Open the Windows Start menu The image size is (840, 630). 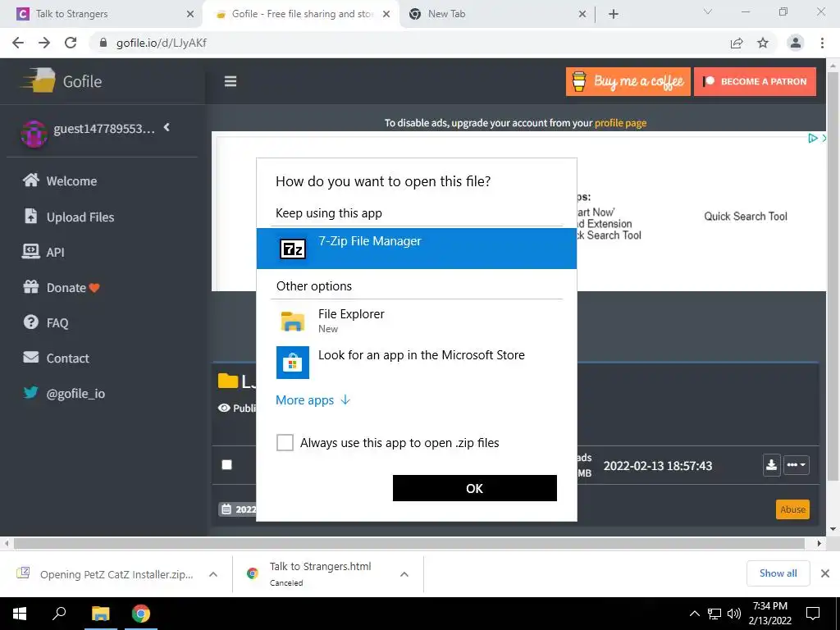[20, 614]
